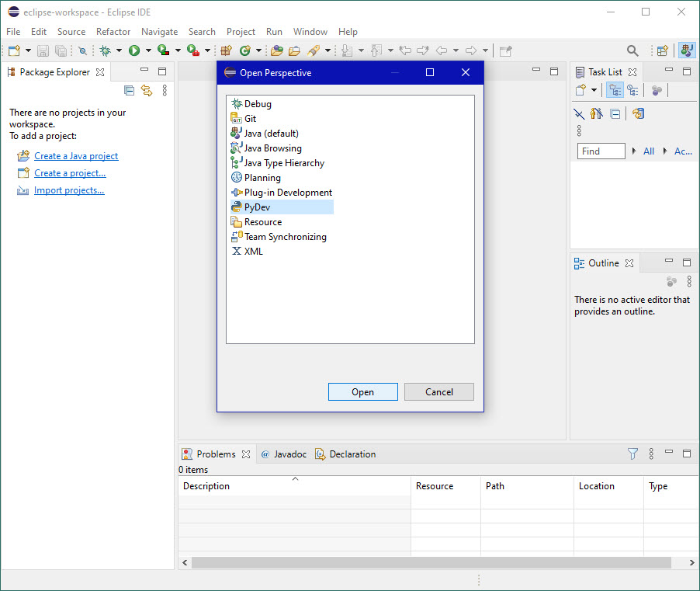Click Open button in perspective dialog
Image resolution: width=700 pixels, height=591 pixels.
point(362,392)
